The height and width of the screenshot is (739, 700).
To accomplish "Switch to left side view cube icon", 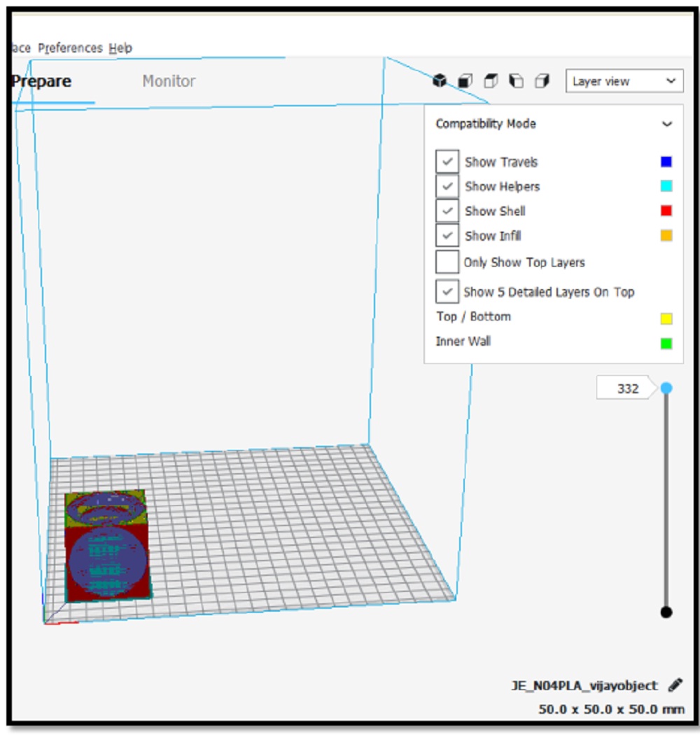I will tap(516, 80).
